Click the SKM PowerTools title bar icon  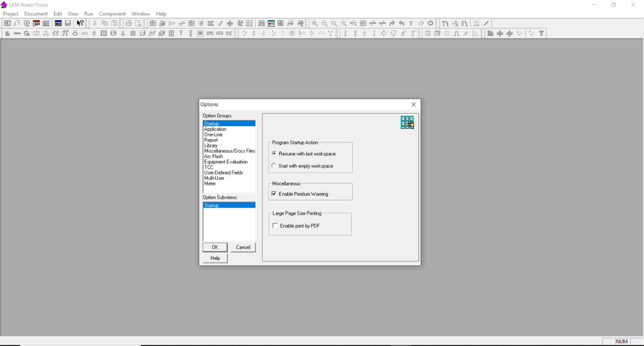pos(4,5)
